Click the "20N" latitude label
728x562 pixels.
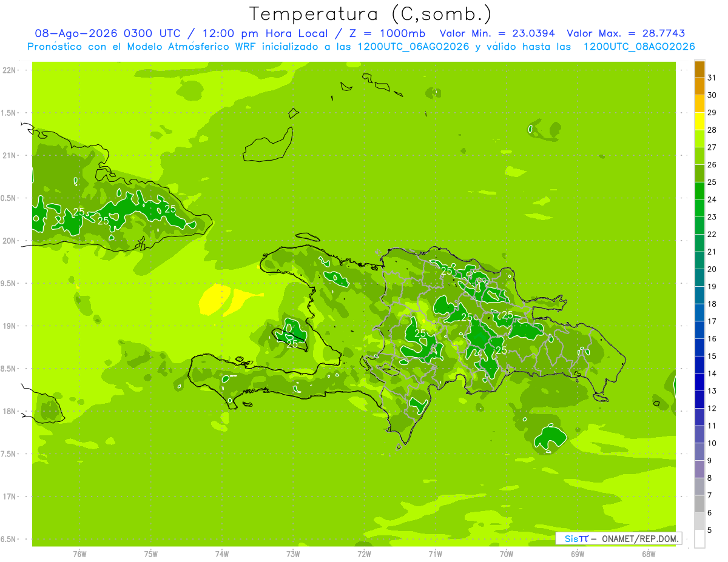coord(8,241)
